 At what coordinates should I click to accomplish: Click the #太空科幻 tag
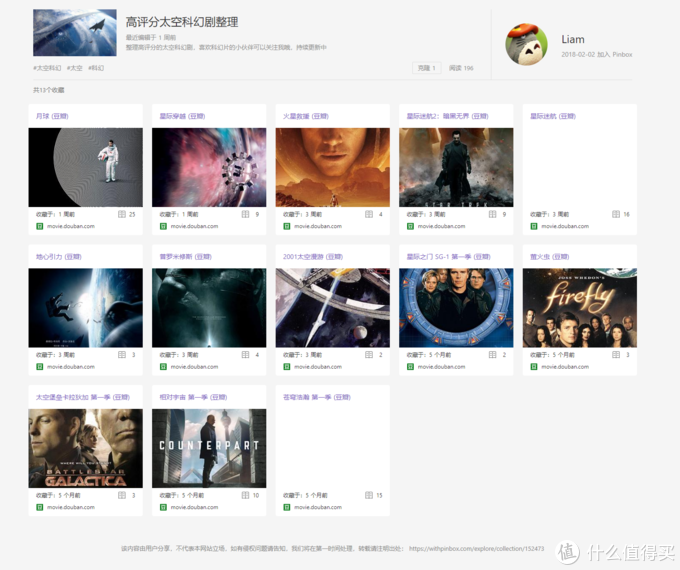click(47, 68)
